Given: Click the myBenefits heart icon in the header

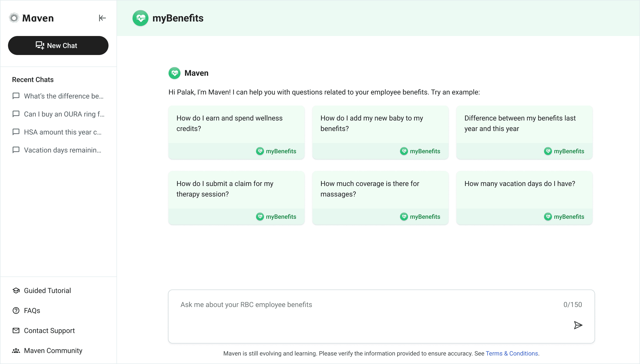Looking at the screenshot, I should pyautogui.click(x=140, y=18).
